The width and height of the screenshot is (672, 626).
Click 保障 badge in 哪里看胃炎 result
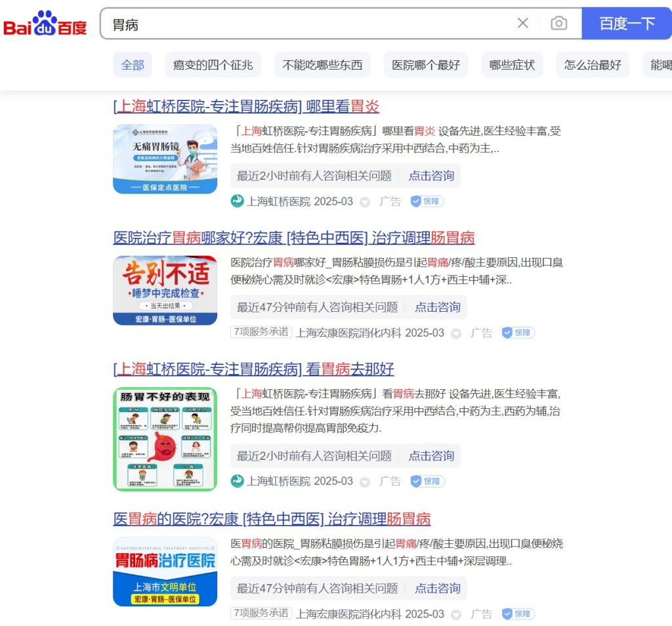[427, 201]
